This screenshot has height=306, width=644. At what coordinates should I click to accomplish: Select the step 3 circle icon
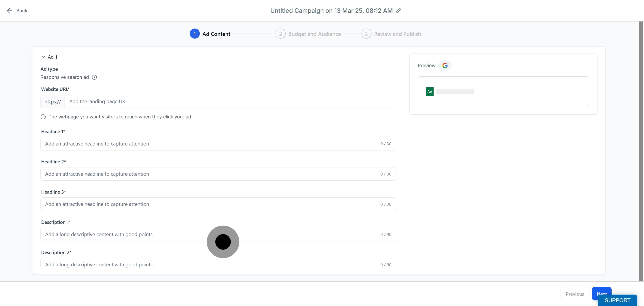coord(366,34)
